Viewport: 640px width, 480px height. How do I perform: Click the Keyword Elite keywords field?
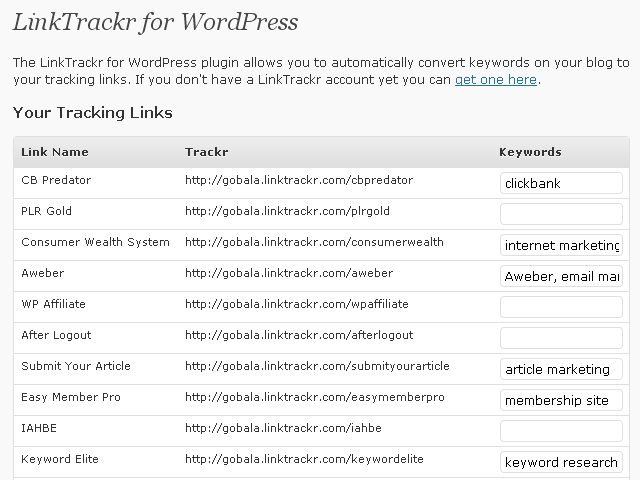(x=561, y=462)
